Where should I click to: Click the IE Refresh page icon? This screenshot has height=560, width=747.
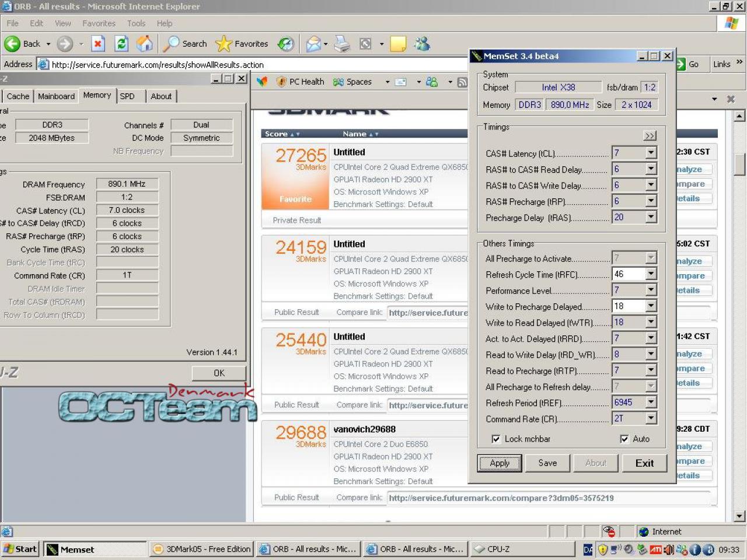[121, 44]
